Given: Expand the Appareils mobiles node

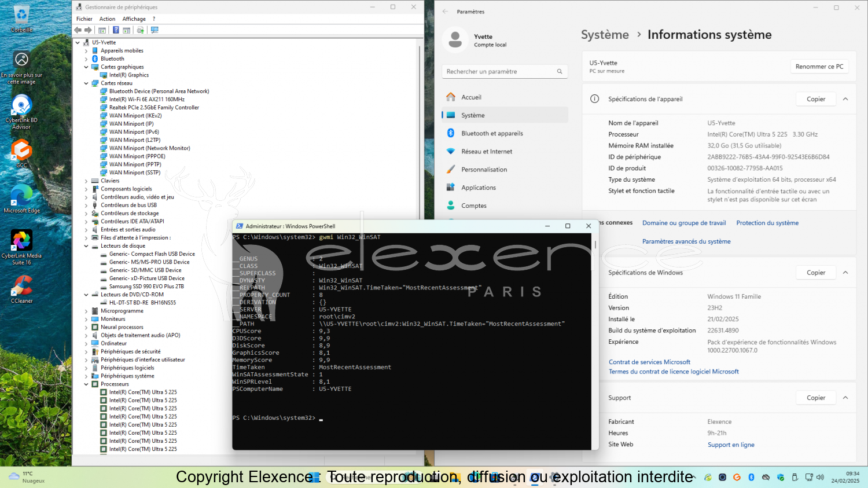Looking at the screenshot, I should coord(86,51).
